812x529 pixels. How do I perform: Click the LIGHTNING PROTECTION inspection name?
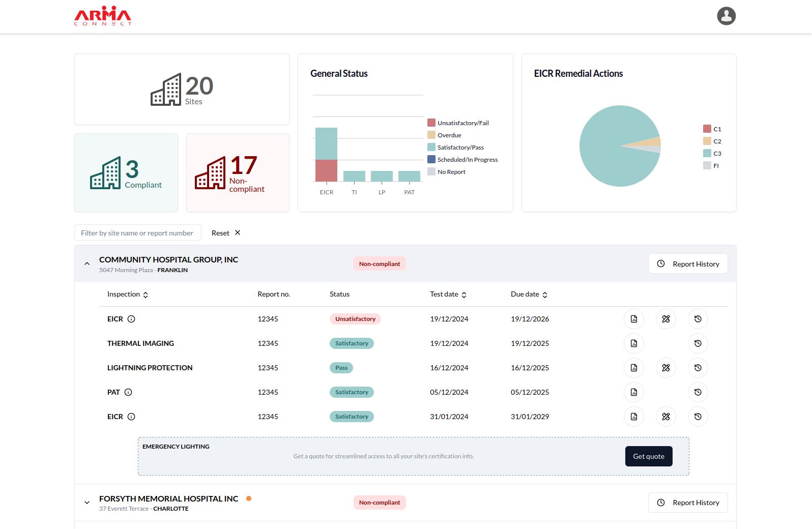(x=150, y=368)
